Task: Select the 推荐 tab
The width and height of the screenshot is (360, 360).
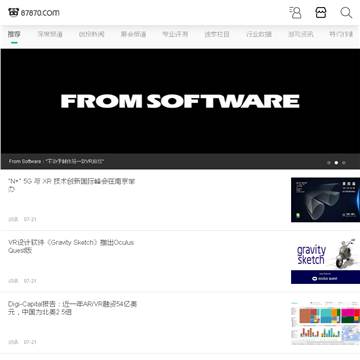Action: 14,34
